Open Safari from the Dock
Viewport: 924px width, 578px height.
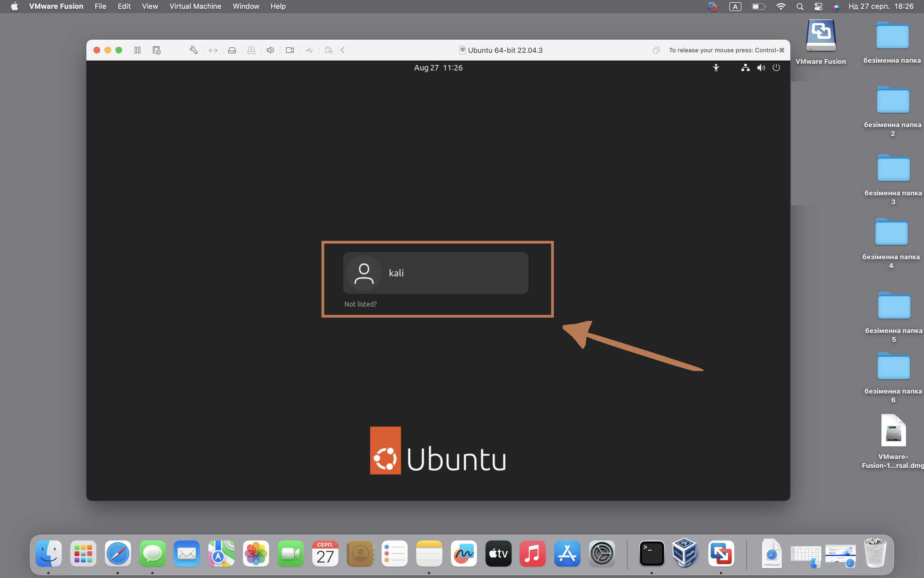[x=118, y=553]
